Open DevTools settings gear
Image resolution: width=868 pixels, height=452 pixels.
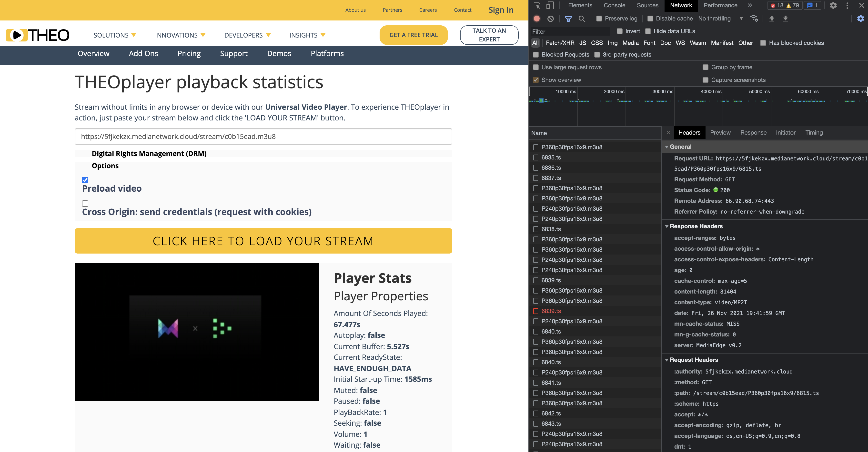pos(833,5)
